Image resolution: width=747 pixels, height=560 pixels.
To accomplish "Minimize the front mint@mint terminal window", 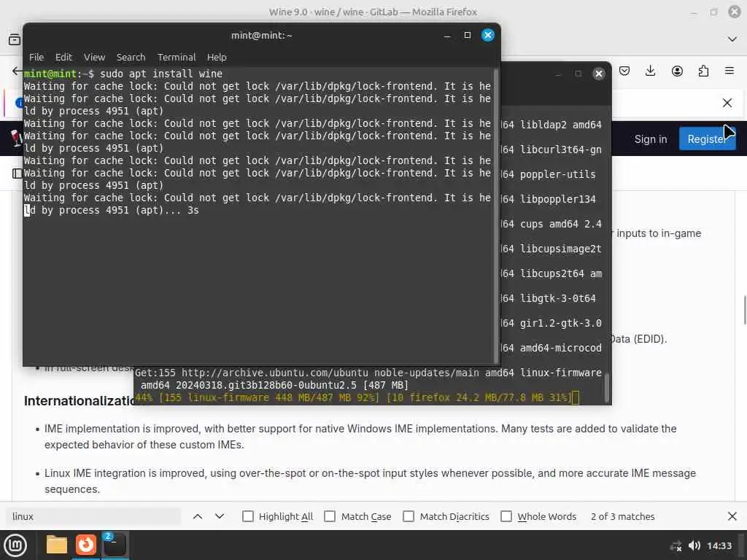I will point(447,35).
